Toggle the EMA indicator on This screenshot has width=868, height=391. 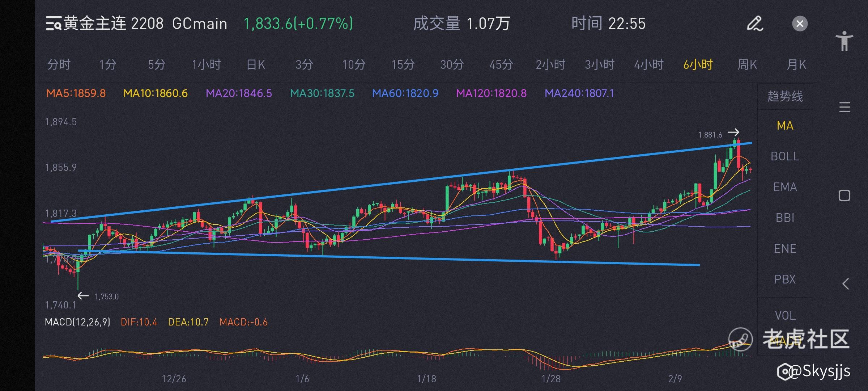point(785,187)
